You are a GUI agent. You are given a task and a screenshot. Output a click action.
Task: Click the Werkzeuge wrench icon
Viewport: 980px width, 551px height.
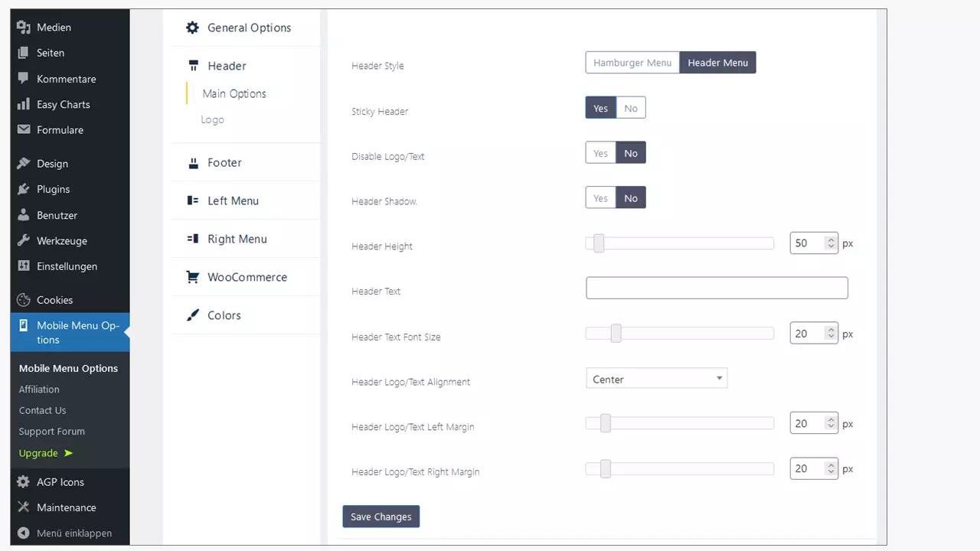[24, 240]
